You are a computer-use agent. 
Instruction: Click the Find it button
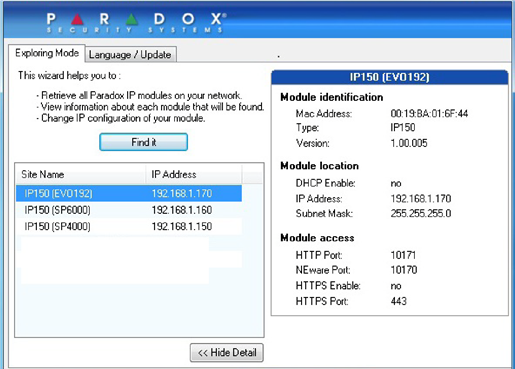point(144,142)
